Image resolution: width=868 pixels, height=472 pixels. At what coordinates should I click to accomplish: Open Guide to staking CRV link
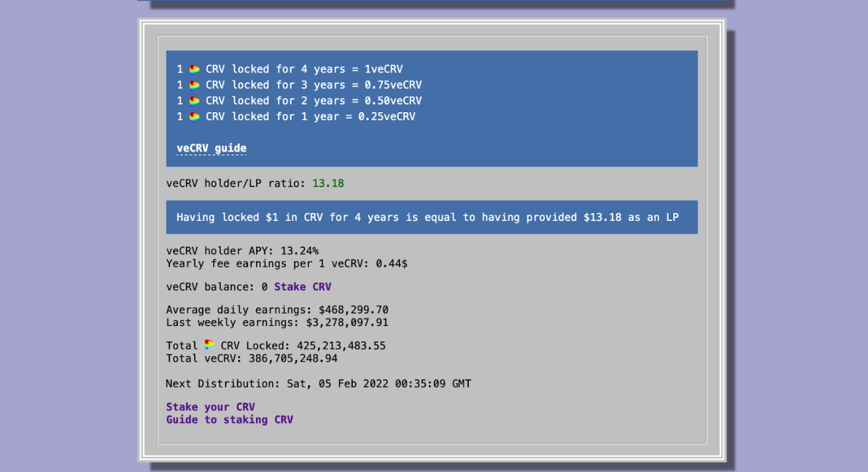[229, 419]
